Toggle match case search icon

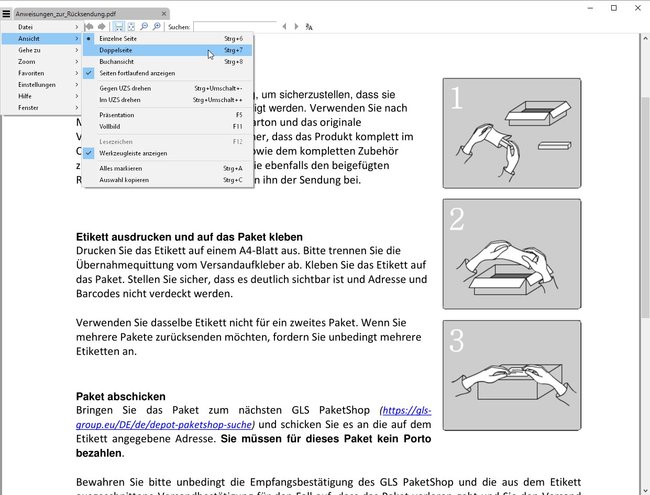(x=309, y=27)
